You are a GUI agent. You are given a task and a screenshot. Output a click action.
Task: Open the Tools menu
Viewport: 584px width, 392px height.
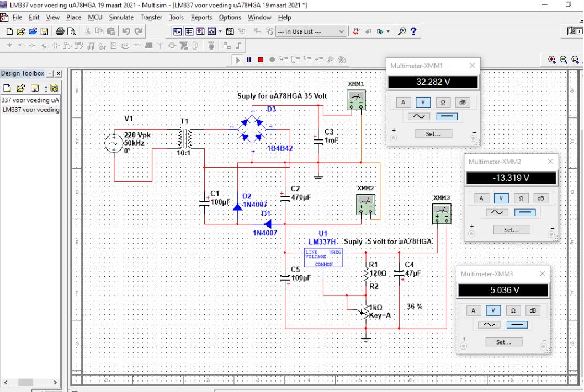point(176,18)
